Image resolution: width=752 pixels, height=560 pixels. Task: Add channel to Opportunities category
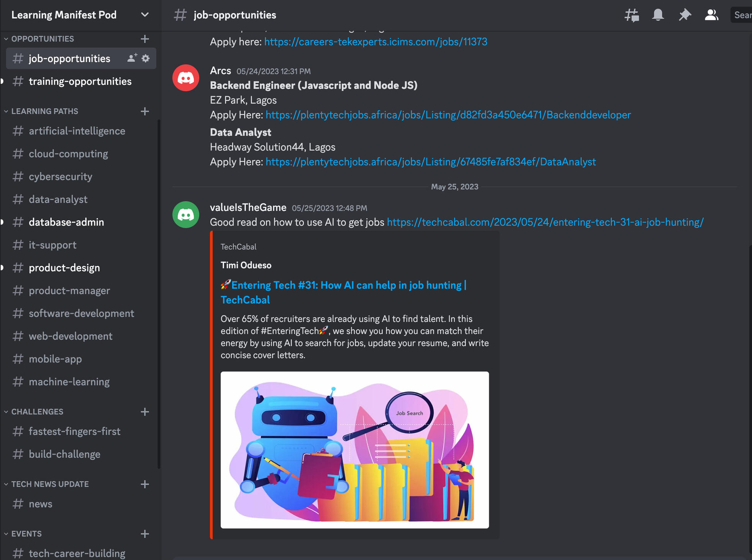(x=145, y=39)
